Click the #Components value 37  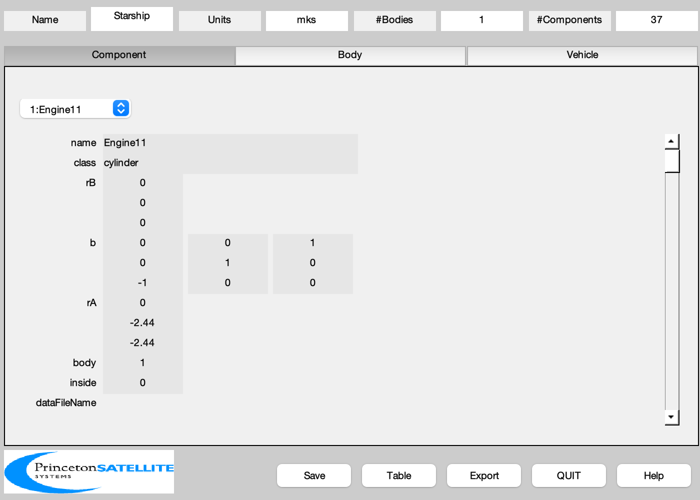pyautogui.click(x=656, y=21)
